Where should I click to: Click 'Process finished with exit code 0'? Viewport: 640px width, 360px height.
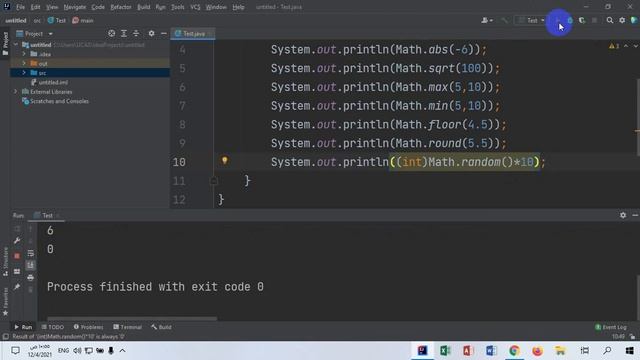click(155, 287)
